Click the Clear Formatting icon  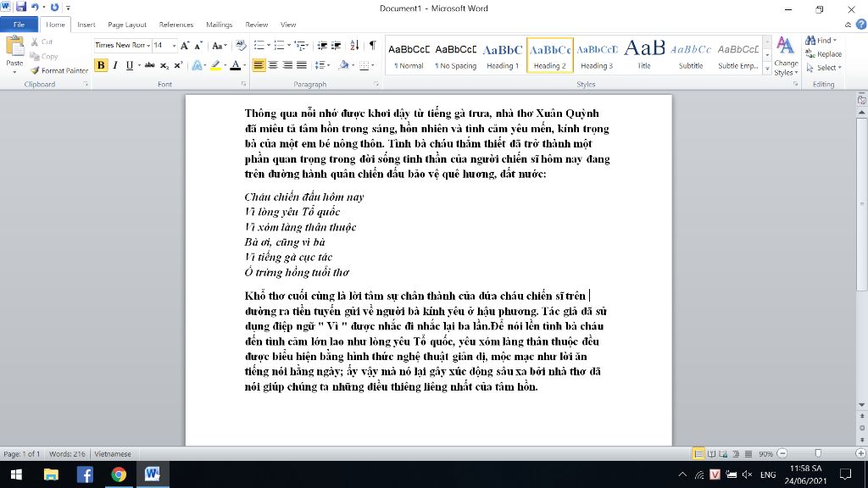[x=240, y=46]
